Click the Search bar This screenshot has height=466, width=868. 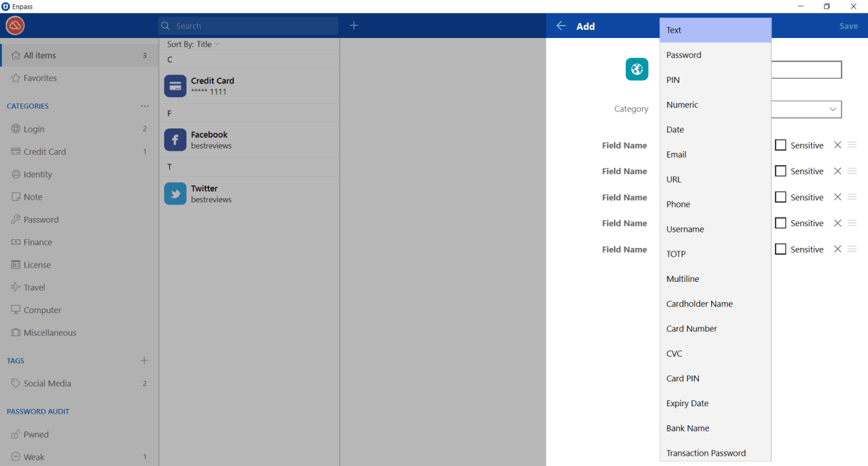point(247,25)
